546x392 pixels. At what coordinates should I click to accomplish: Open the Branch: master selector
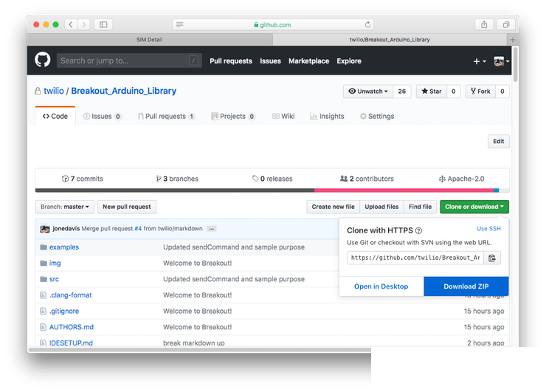pyautogui.click(x=65, y=207)
